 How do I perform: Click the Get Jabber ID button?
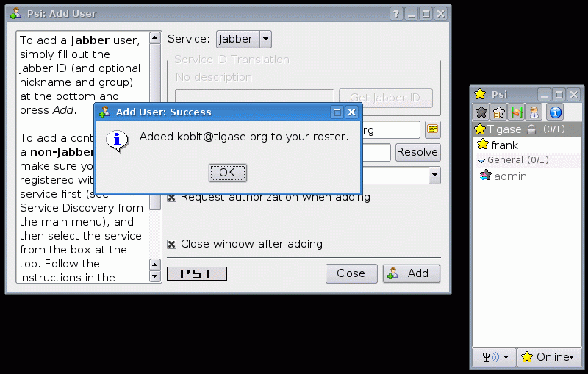tap(385, 98)
